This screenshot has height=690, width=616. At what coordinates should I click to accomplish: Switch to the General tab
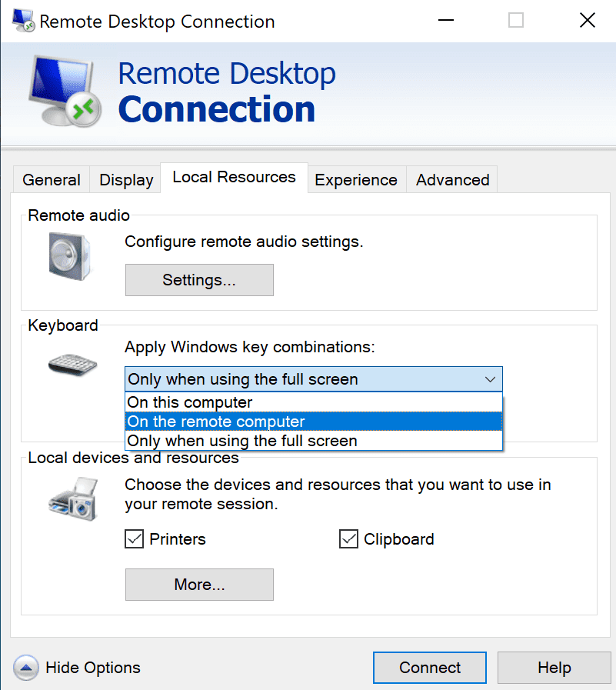click(51, 179)
